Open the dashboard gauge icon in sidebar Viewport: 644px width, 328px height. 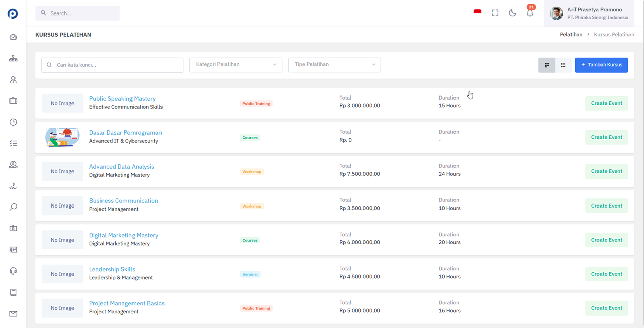(x=13, y=37)
